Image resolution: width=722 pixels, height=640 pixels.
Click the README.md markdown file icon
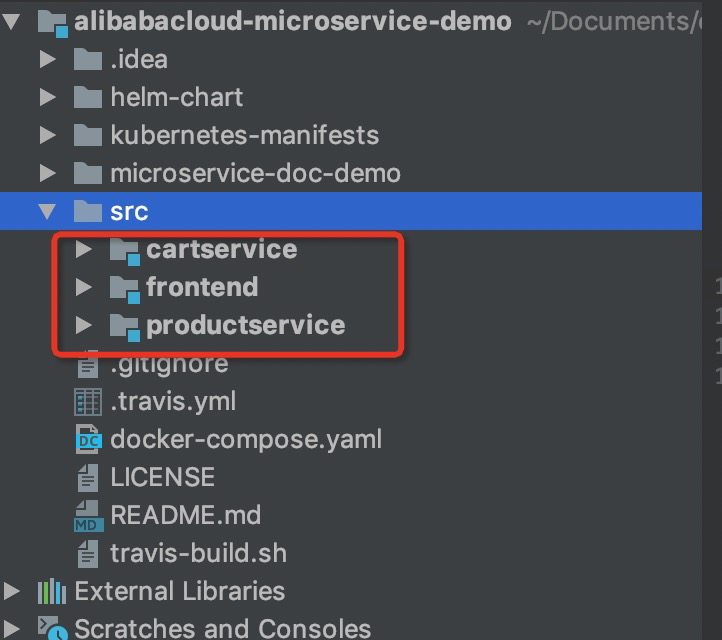coord(89,515)
